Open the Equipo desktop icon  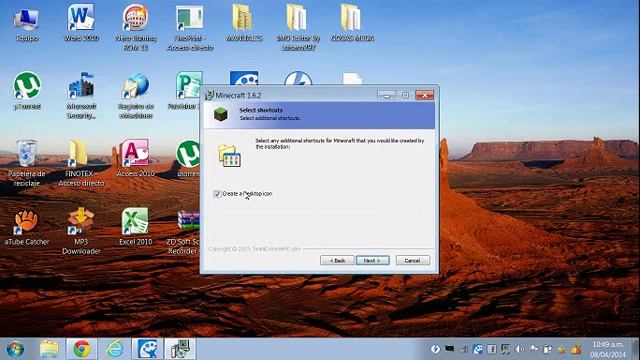click(27, 24)
